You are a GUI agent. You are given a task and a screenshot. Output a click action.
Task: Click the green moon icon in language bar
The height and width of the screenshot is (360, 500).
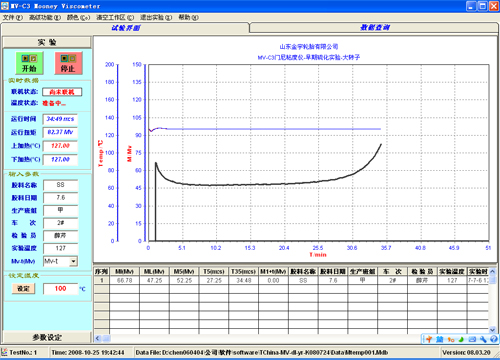pos(461,339)
